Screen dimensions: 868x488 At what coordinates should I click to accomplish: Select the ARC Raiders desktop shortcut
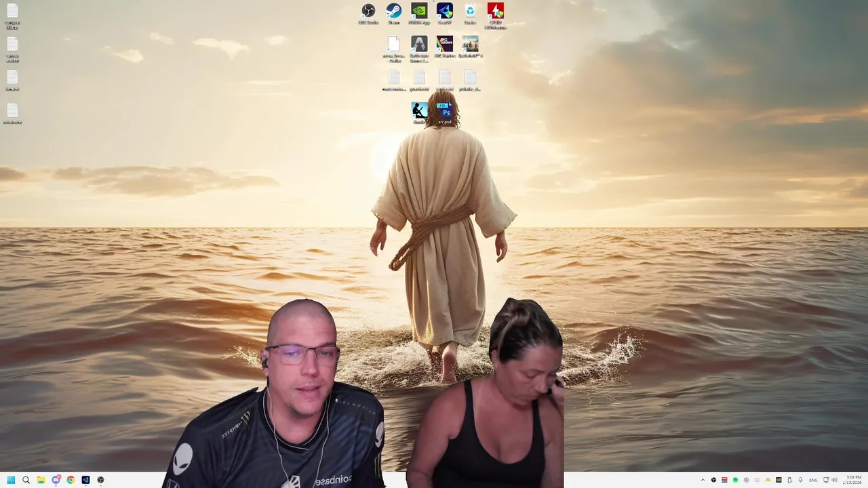[x=444, y=46]
